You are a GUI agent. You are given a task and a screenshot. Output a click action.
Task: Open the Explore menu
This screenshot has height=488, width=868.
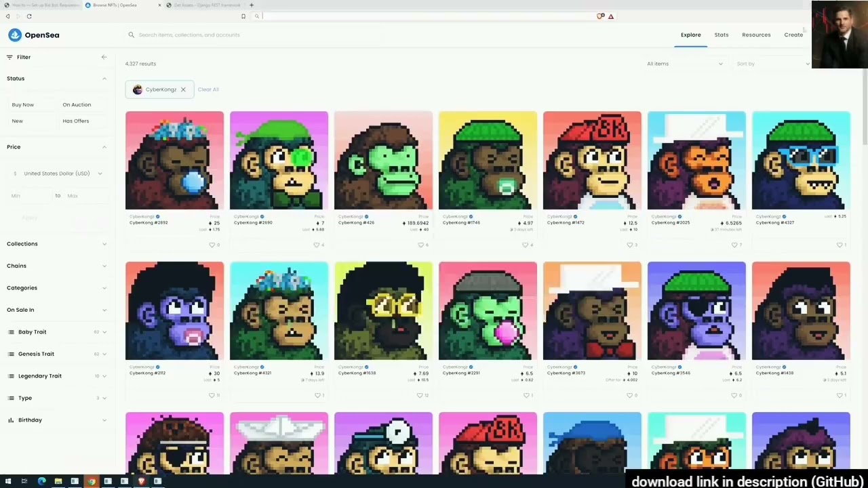[x=691, y=35]
